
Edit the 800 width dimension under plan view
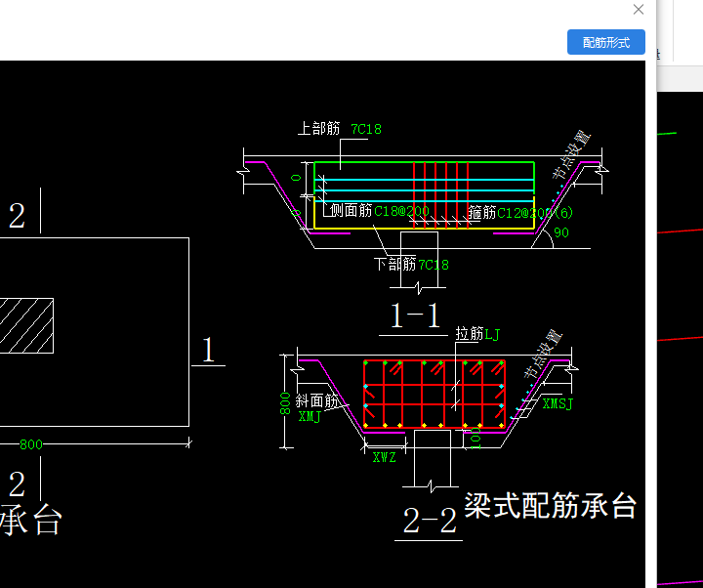pos(31,444)
